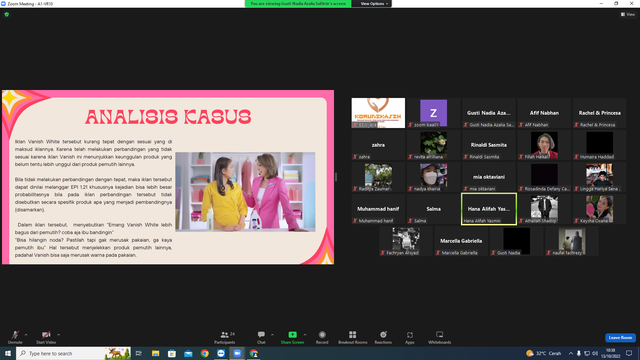
Task: Select the Humaira Haddad participant tile
Action: point(600,145)
